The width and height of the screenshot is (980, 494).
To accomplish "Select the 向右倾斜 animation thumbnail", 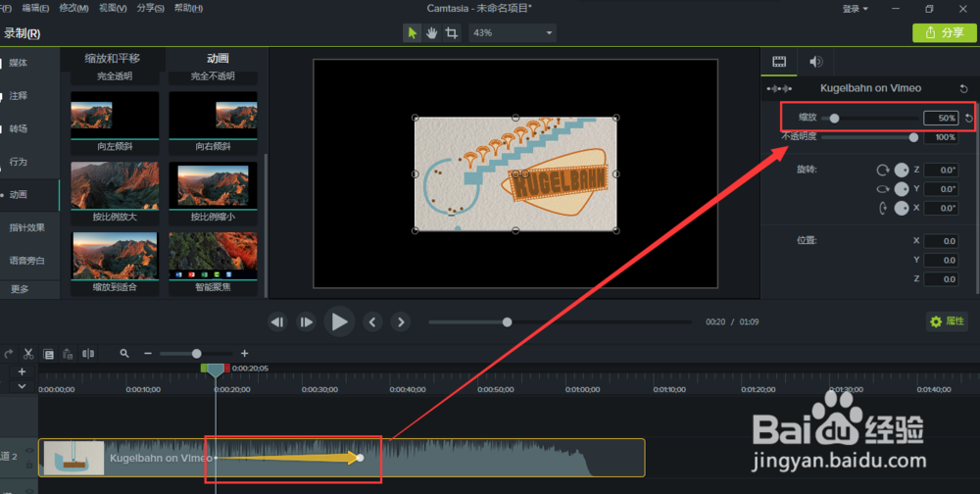I will [x=213, y=115].
